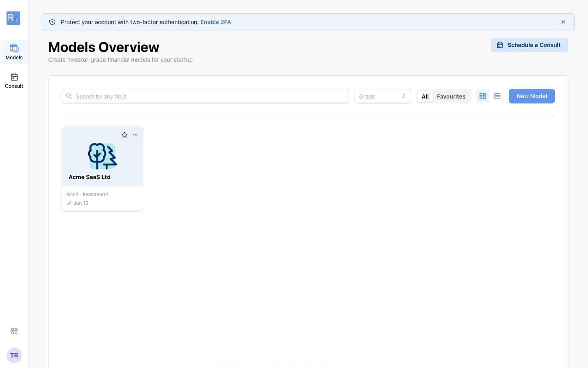Switch to grid view
The width and height of the screenshot is (588, 368).
(483, 96)
